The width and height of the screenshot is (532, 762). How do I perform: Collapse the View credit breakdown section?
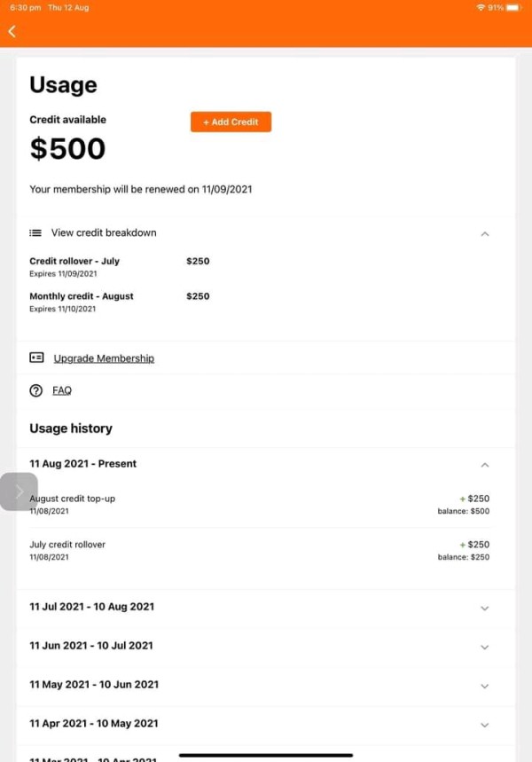484,234
